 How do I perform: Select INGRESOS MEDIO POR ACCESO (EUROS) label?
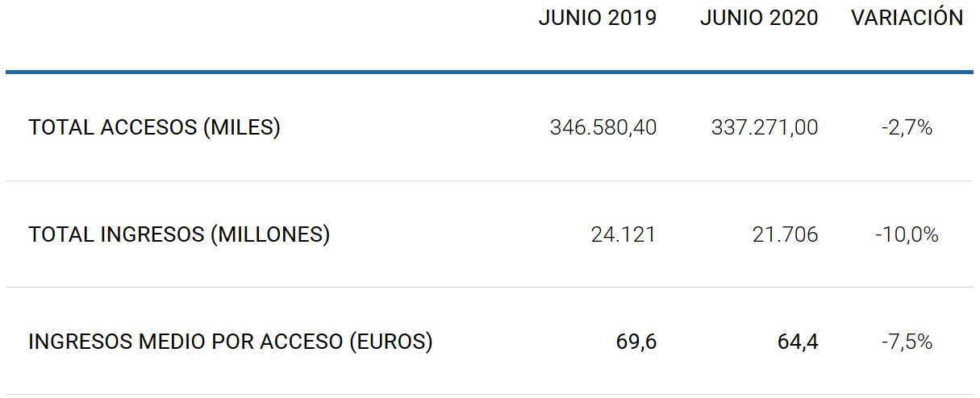tap(231, 342)
